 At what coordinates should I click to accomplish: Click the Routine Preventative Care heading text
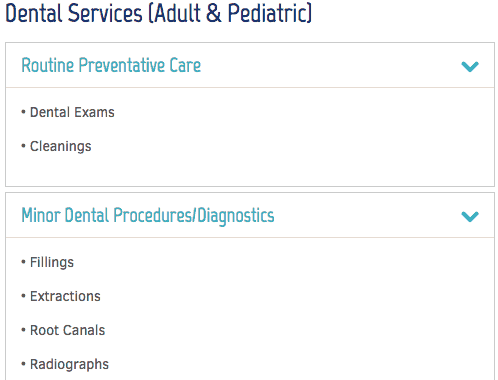(x=111, y=65)
